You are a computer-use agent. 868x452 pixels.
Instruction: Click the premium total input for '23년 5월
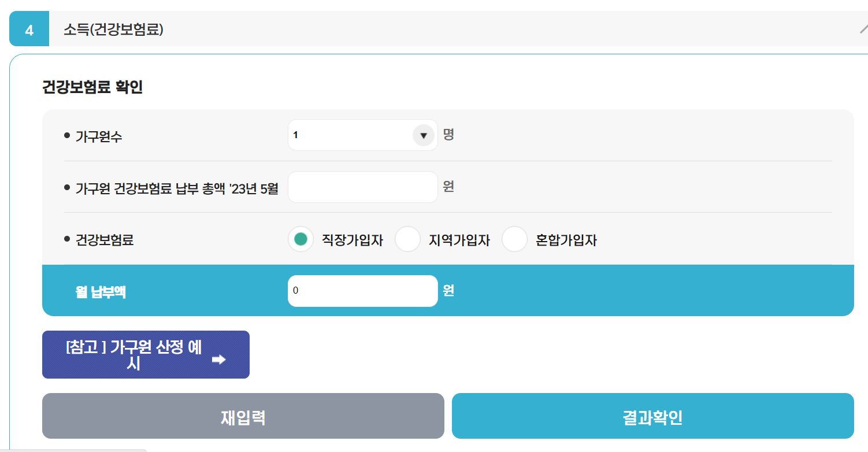click(x=362, y=187)
